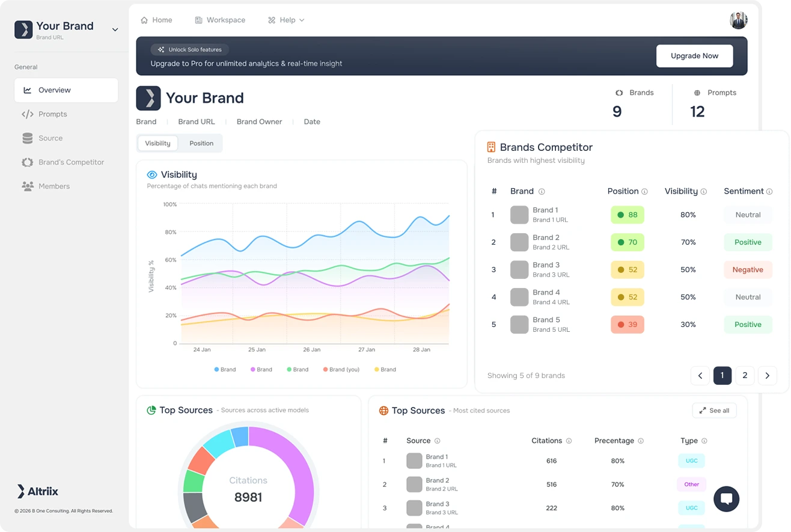Viewport: 791px width, 532px height.
Task: Switch to the Visibility tab
Action: click(x=157, y=143)
